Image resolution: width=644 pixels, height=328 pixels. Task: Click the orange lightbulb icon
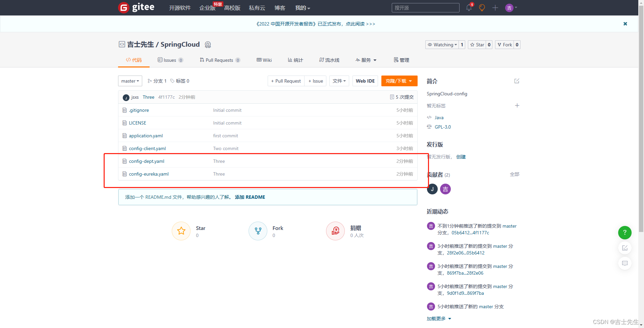(x=482, y=7)
